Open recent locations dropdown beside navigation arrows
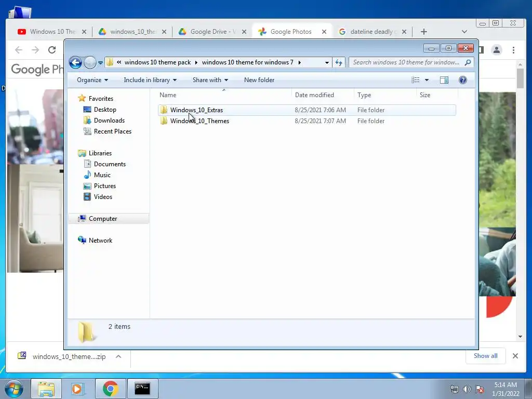Viewport: 532px width, 399px height. click(100, 63)
